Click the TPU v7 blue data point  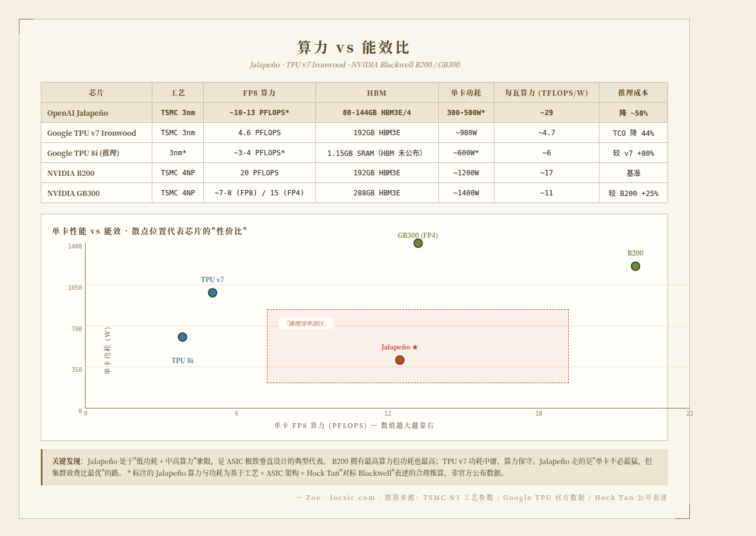(213, 293)
